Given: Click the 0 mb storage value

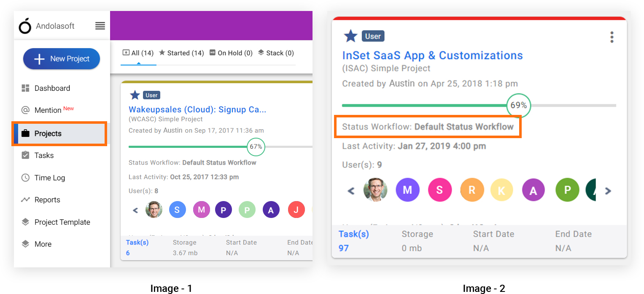Looking at the screenshot, I should (412, 248).
